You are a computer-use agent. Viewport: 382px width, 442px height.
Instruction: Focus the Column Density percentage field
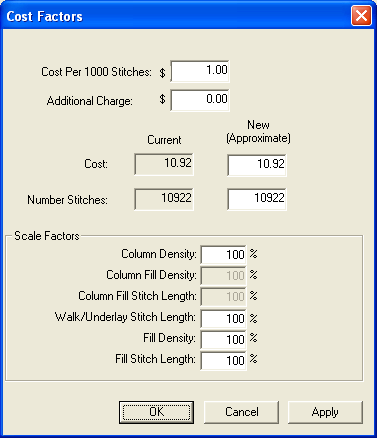223,255
